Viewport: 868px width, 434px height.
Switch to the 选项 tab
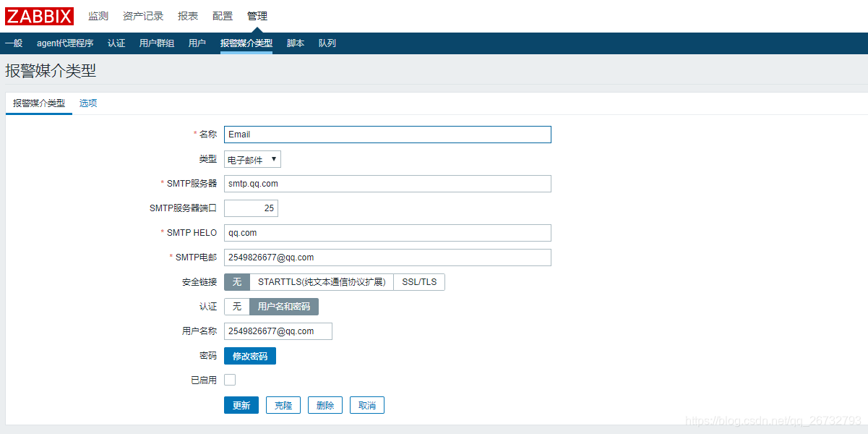tap(87, 103)
